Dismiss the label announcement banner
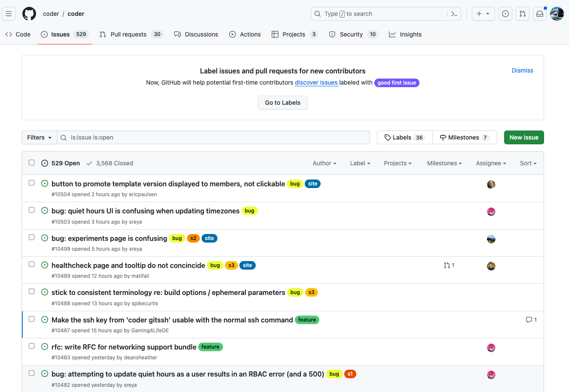 [522, 70]
